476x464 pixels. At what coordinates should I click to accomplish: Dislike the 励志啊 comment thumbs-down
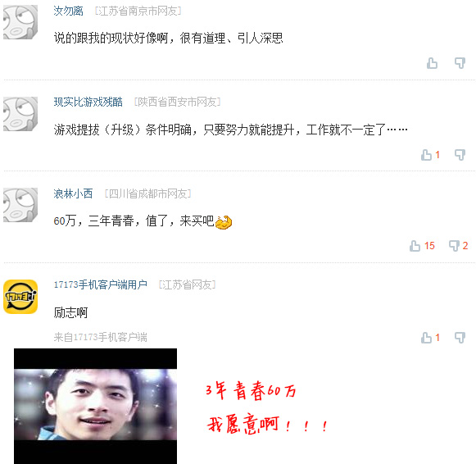click(460, 338)
